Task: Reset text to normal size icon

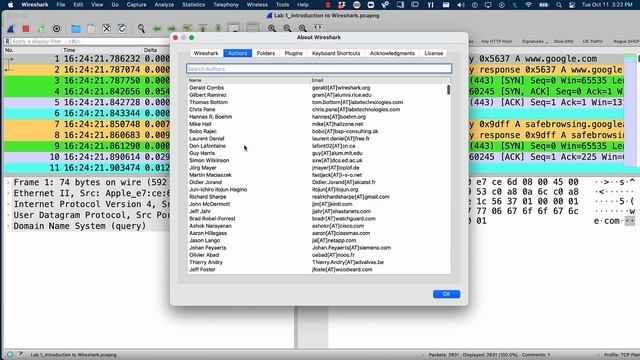Action: [x=302, y=29]
